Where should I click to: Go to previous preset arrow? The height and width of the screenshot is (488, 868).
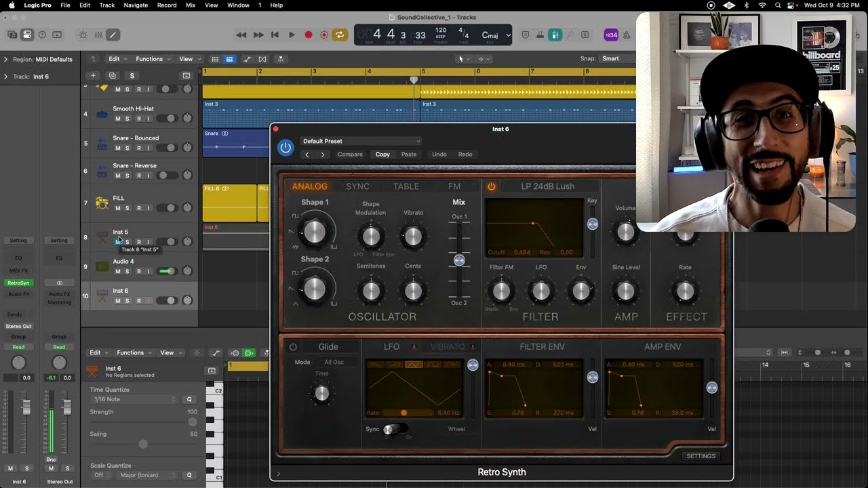point(307,155)
